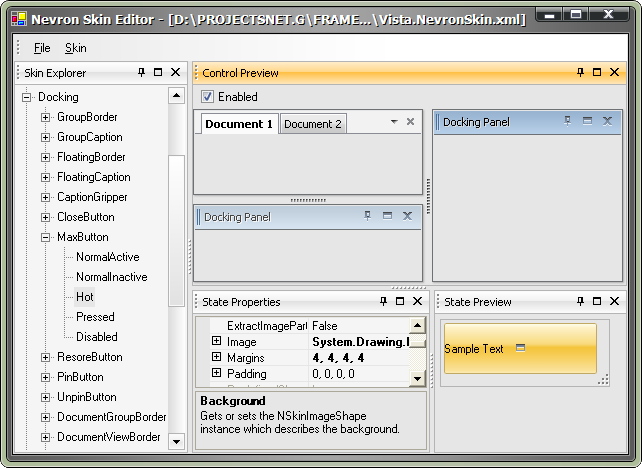Viewport: 642px width, 468px height.
Task: Pin the State Properties panel
Action: pyautogui.click(x=383, y=301)
